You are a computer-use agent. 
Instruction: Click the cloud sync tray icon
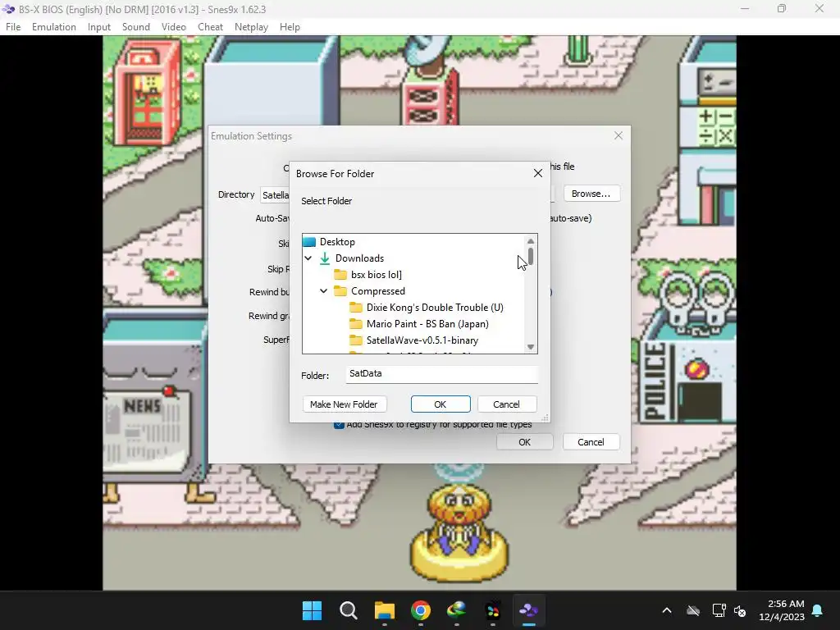[x=693, y=610]
